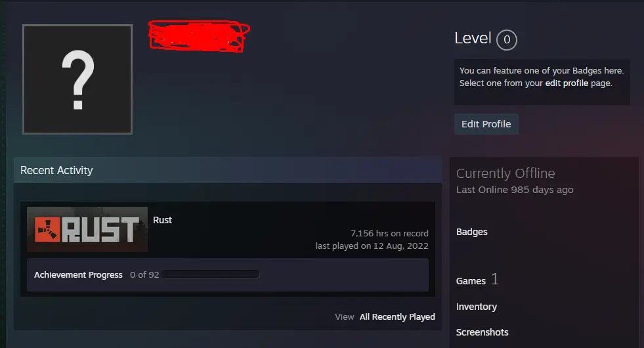
Task: Click the Edit Profile button
Action: (x=486, y=124)
